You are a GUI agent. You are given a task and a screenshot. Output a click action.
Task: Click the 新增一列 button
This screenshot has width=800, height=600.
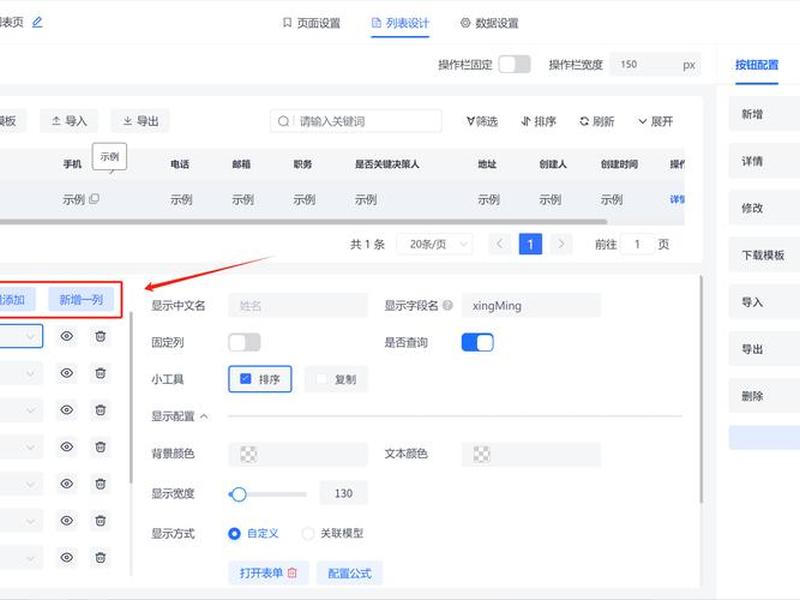(x=82, y=299)
